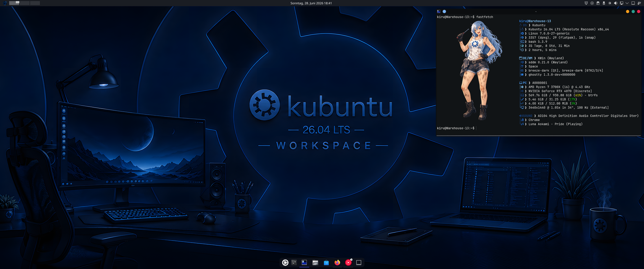The height and width of the screenshot is (269, 644).
Task: Click the 'NVIDIA GeForce RTX 4070' GPU line
Action: coord(560,91)
